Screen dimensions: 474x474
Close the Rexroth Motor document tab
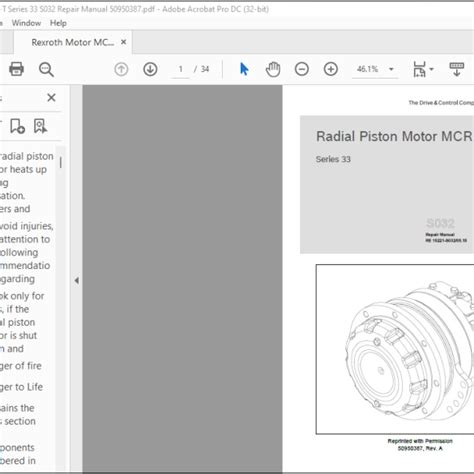pos(123,42)
